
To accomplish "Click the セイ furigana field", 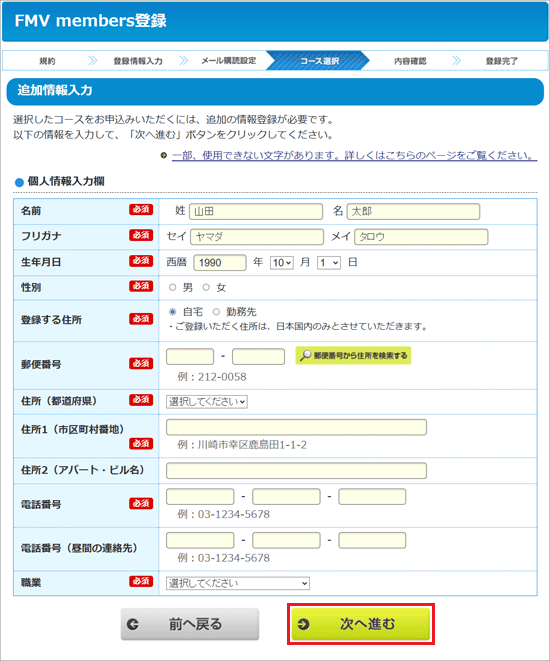I will [257, 237].
